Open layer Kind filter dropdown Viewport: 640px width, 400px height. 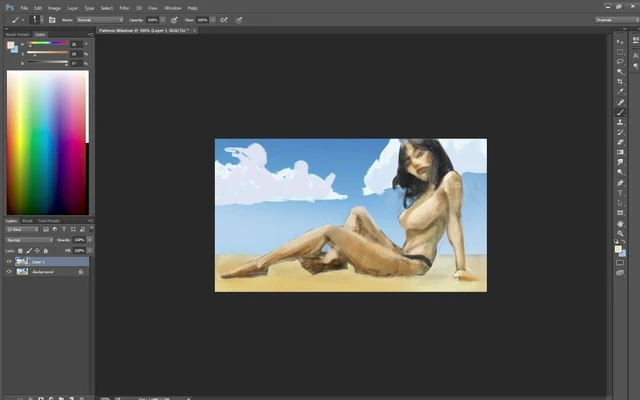pos(22,229)
